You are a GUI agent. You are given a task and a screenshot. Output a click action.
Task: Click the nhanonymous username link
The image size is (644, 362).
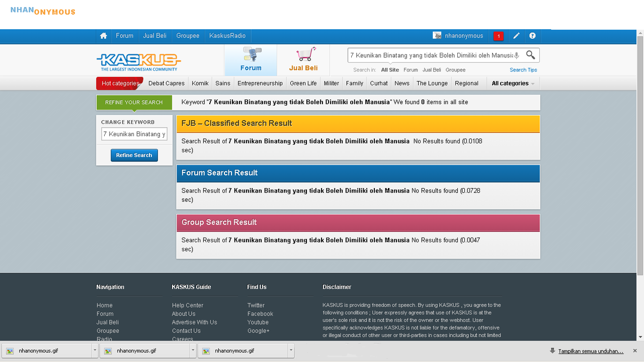tap(464, 36)
